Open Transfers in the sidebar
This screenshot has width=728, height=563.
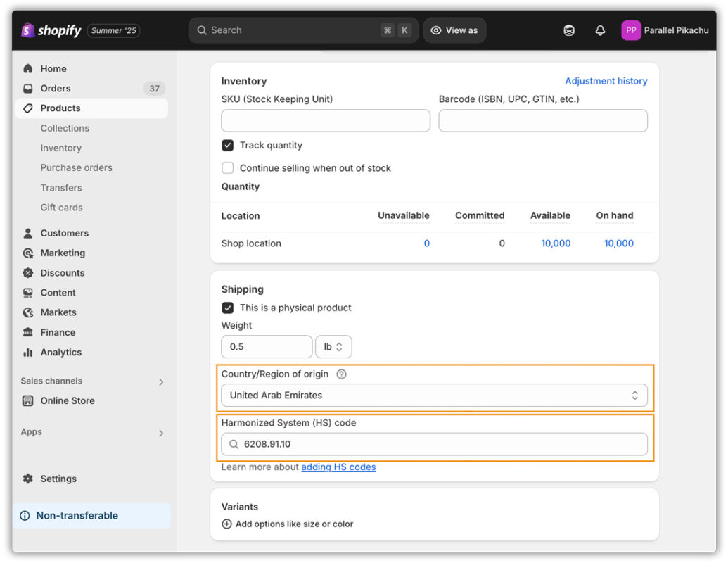(60, 188)
